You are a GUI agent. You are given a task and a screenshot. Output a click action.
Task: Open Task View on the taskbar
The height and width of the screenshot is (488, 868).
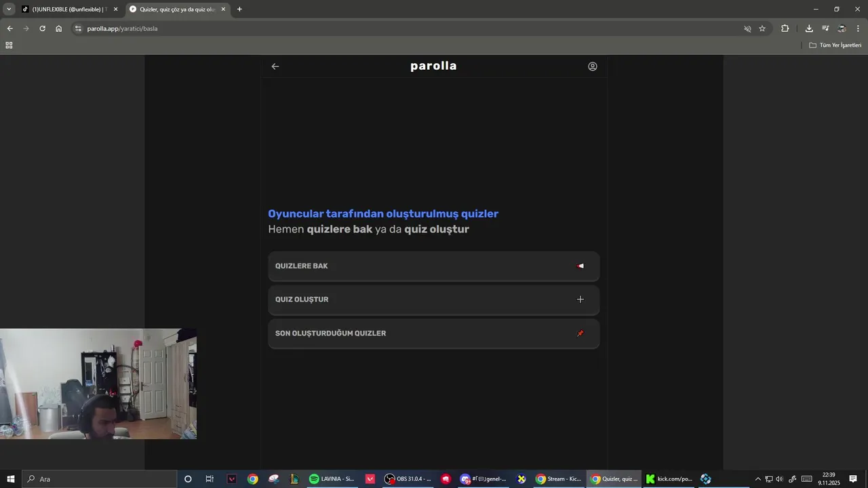point(210,479)
